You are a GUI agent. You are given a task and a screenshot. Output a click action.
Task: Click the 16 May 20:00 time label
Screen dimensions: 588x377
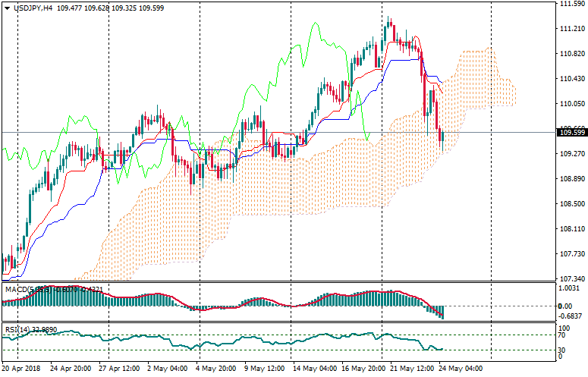click(363, 369)
